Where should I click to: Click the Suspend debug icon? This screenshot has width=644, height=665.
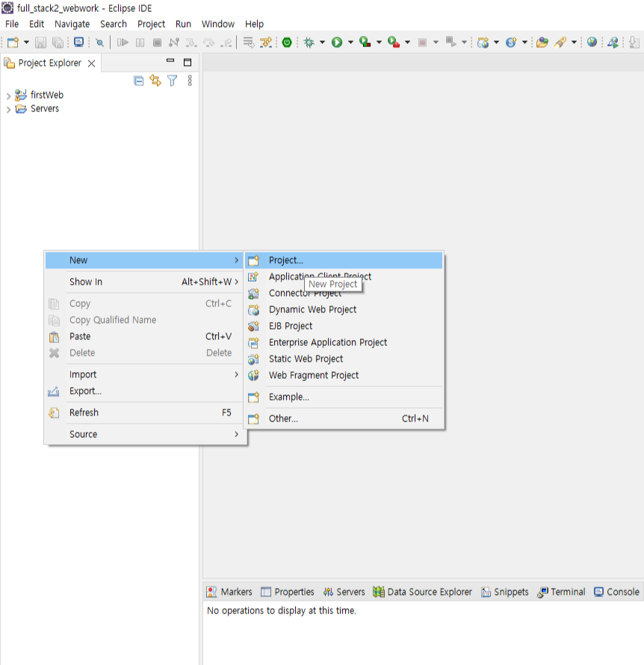140,42
